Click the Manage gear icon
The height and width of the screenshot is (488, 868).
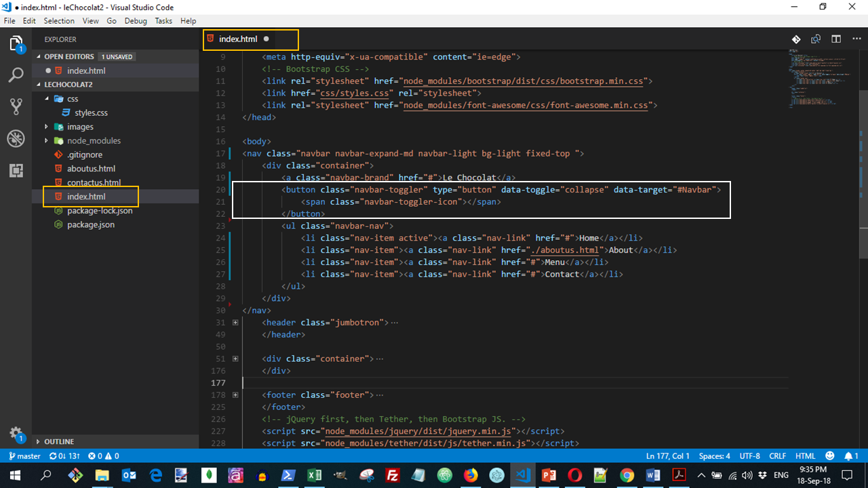click(x=16, y=433)
